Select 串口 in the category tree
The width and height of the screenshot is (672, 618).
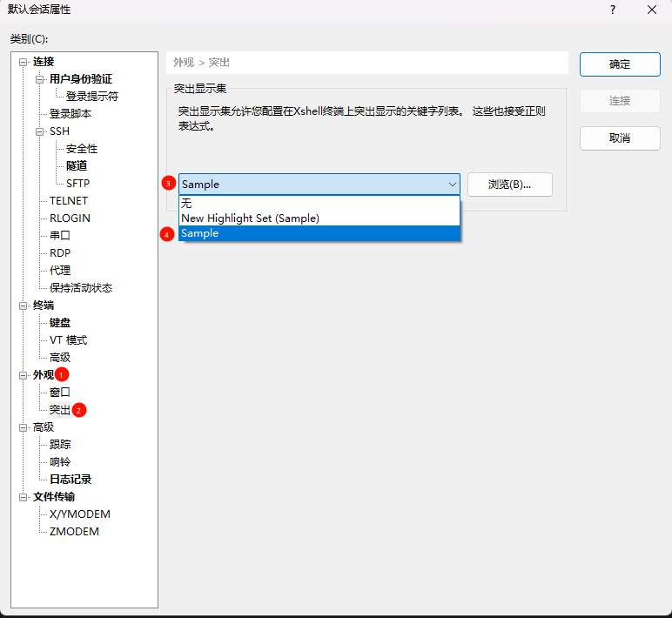[59, 236]
